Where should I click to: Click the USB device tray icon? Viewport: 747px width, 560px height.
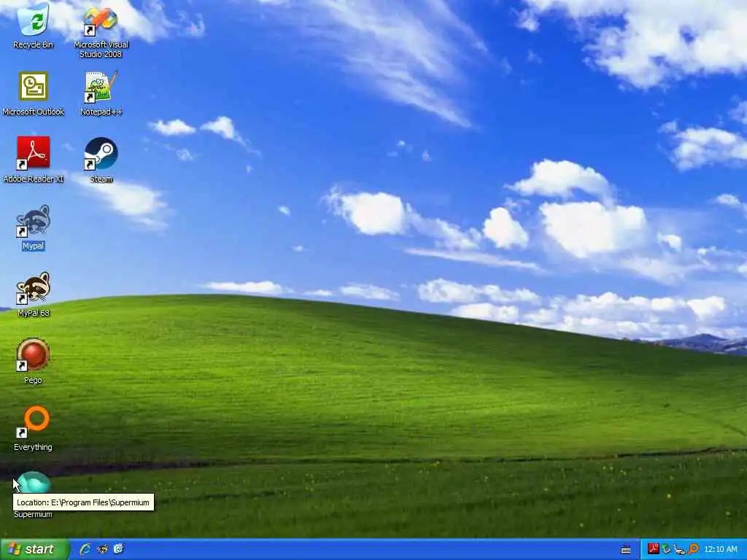point(679,550)
